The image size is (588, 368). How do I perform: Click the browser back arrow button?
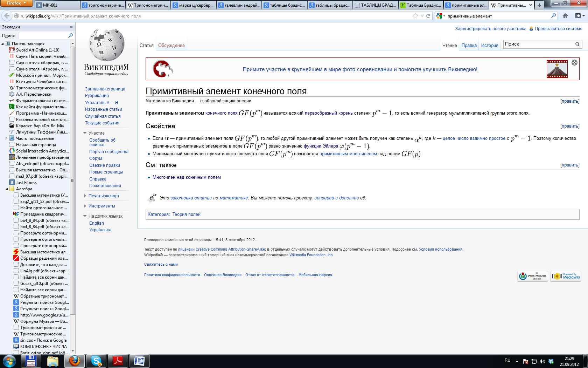(7, 16)
